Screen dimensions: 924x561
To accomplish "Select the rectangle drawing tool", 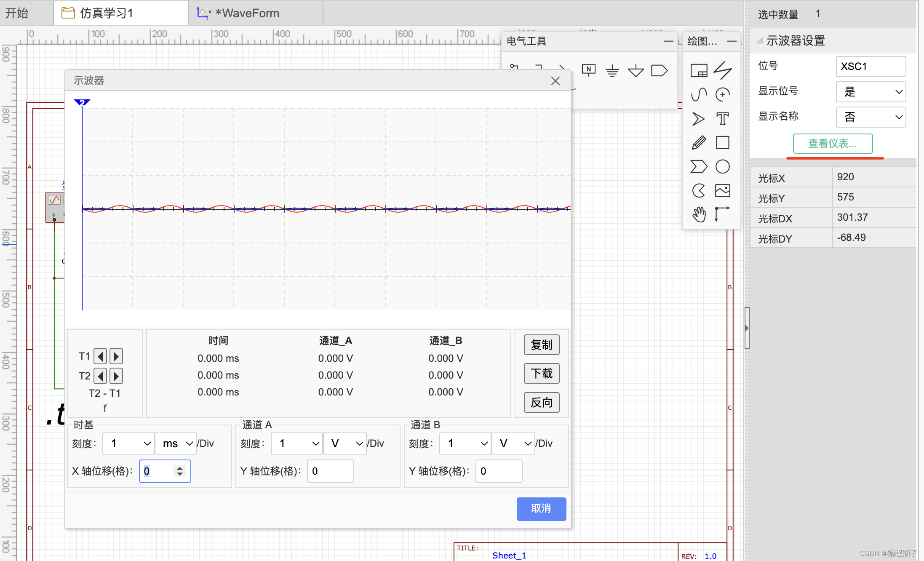I will coord(722,143).
